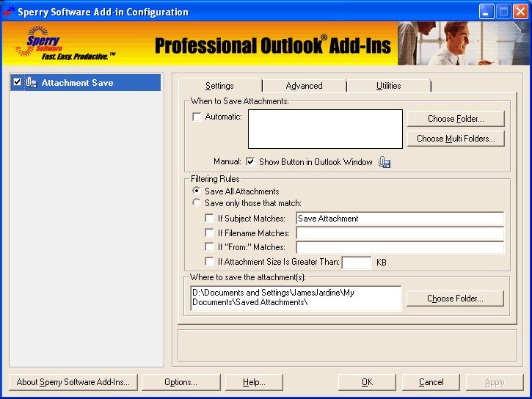
Task: Click the grayed Apply button
Action: [x=495, y=382]
